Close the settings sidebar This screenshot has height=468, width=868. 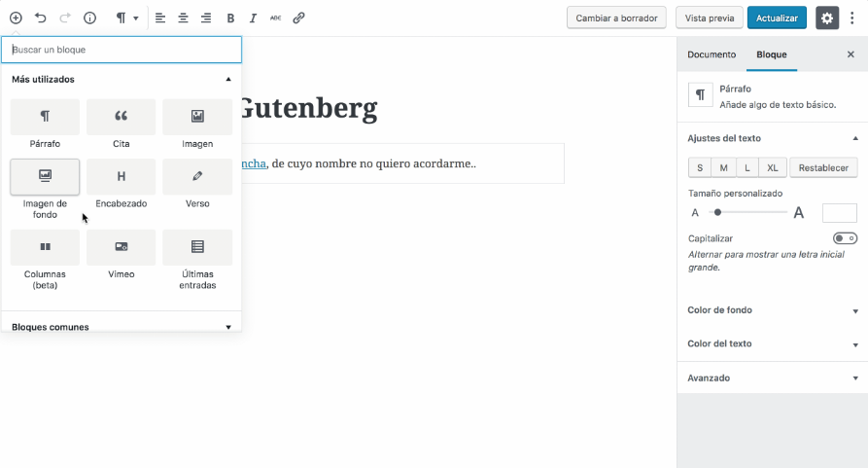point(851,54)
